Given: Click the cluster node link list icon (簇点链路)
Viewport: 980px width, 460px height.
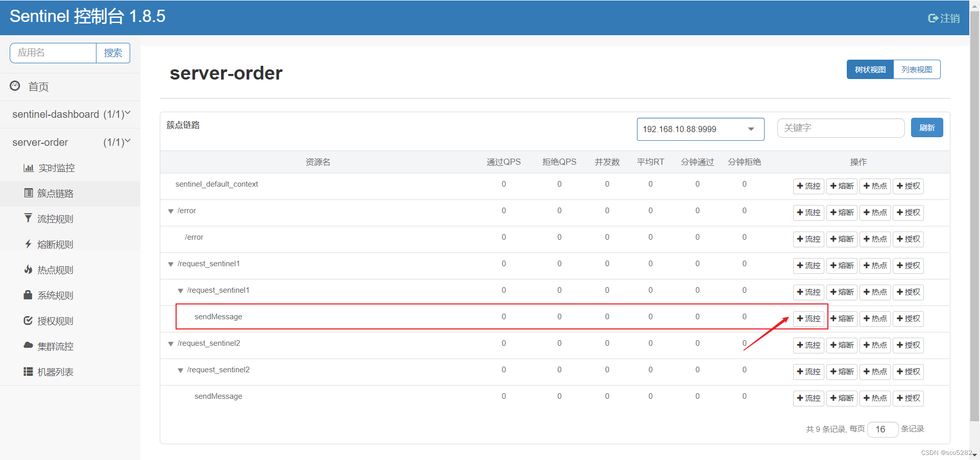Looking at the screenshot, I should click(x=29, y=193).
